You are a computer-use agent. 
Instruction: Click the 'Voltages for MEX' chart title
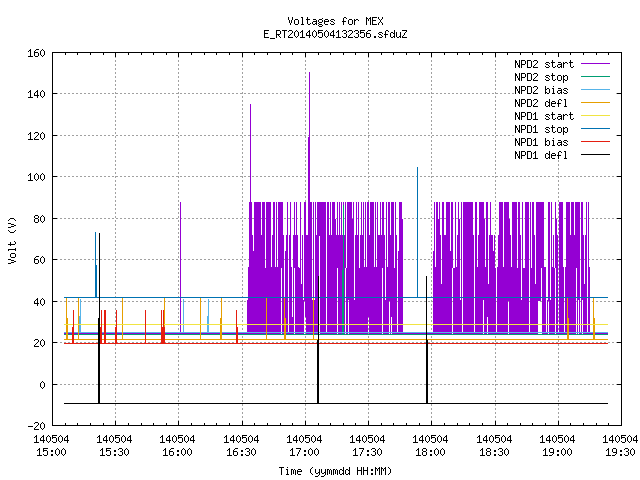pos(335,21)
